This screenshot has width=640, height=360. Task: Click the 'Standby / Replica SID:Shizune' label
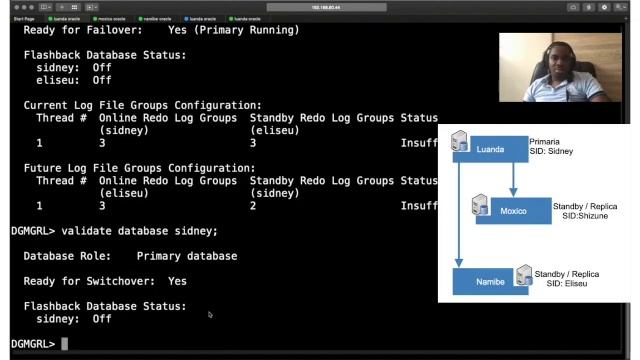click(x=585, y=211)
